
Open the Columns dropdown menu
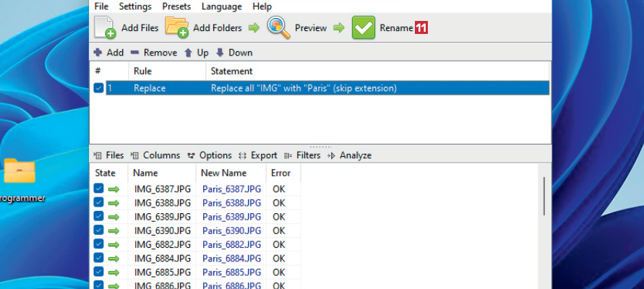[155, 155]
